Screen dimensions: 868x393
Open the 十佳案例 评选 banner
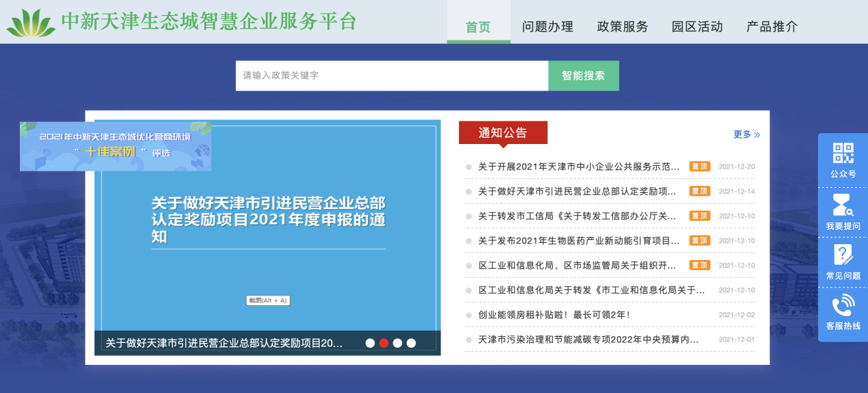pyautogui.click(x=116, y=146)
